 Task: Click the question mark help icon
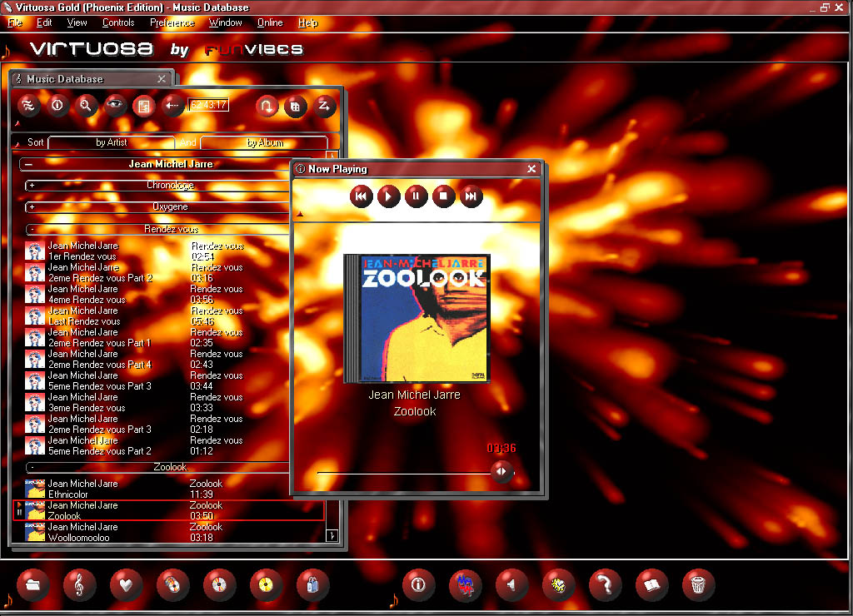[605, 584]
